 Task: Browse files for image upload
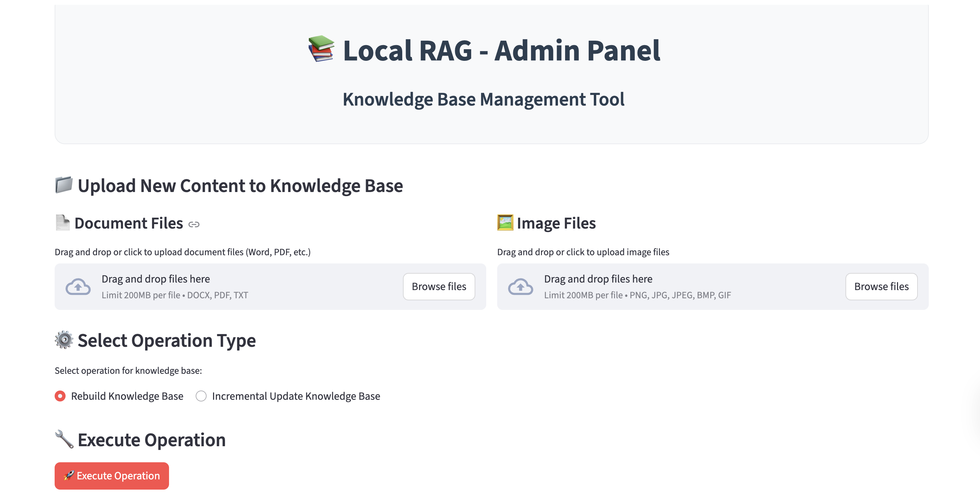pos(881,286)
